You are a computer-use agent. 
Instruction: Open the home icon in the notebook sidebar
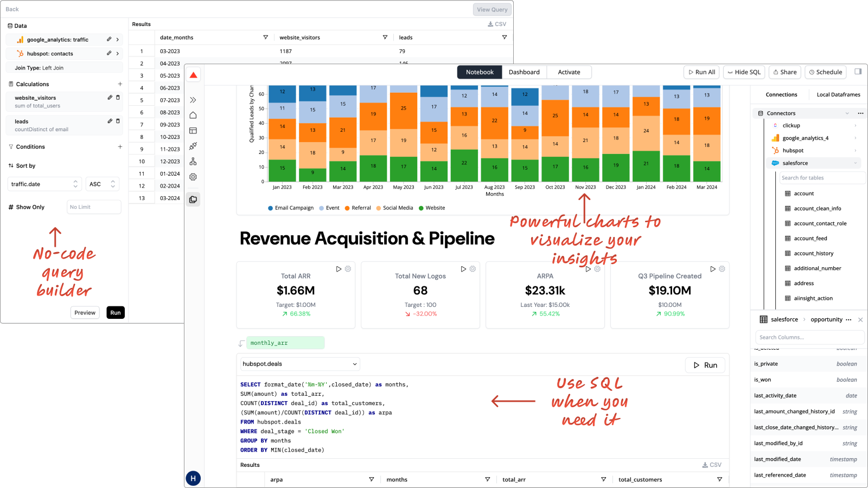193,115
